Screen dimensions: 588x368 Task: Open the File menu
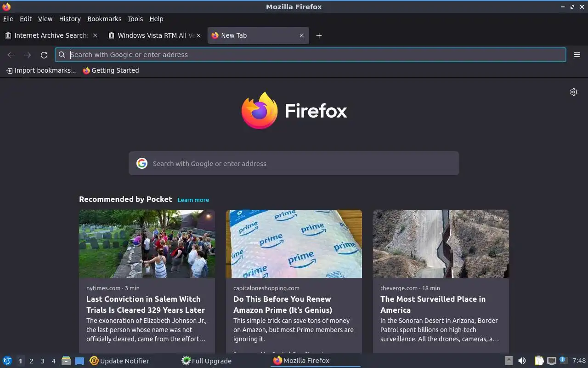pos(8,19)
